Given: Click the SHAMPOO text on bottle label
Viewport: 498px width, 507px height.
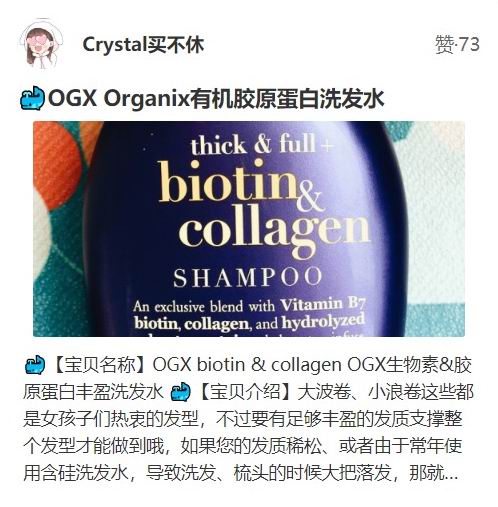Looking at the screenshot, I should 248,277.
